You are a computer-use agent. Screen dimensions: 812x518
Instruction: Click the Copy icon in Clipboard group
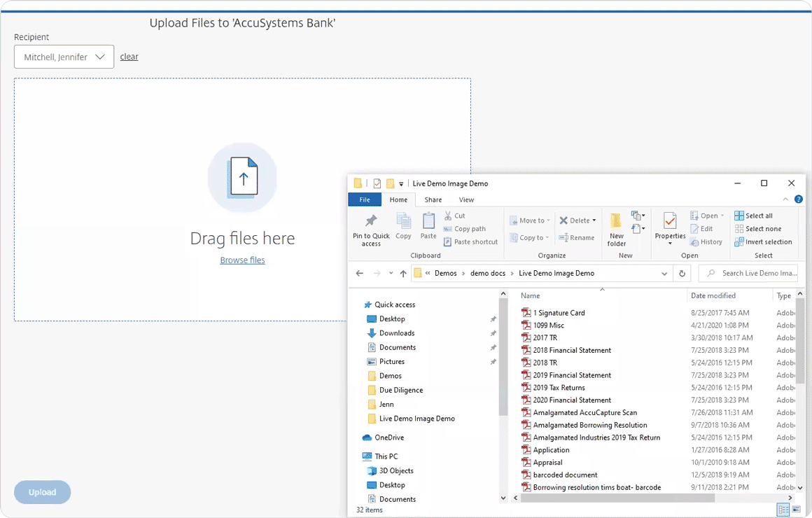click(403, 223)
